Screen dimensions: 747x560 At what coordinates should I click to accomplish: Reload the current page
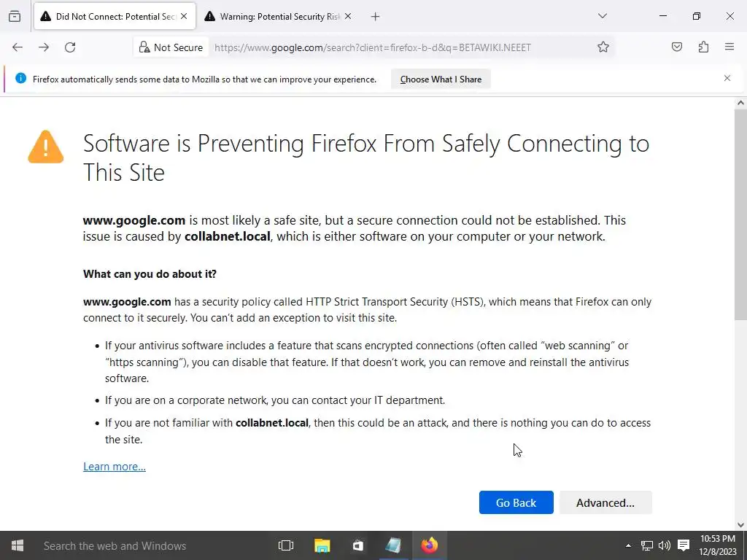(x=70, y=47)
